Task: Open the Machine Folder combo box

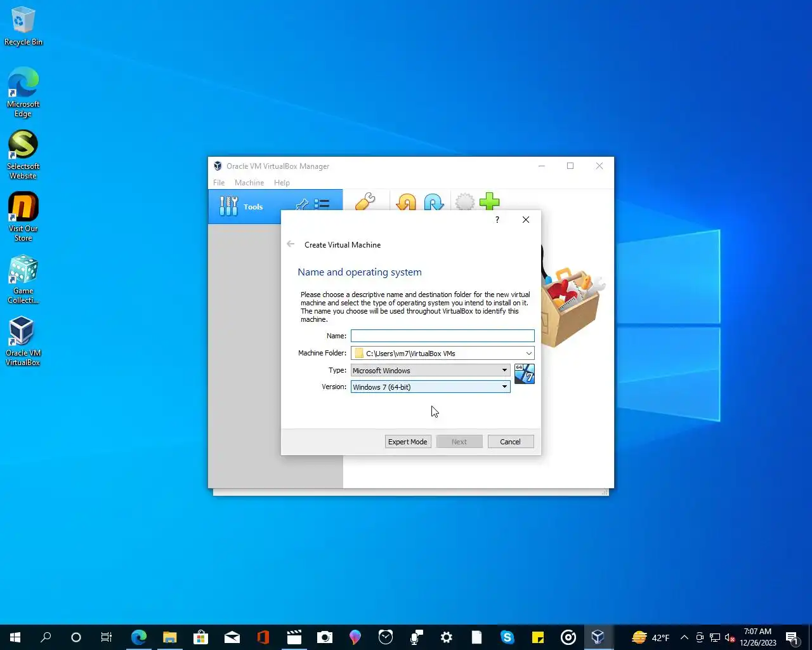Action: [442, 353]
